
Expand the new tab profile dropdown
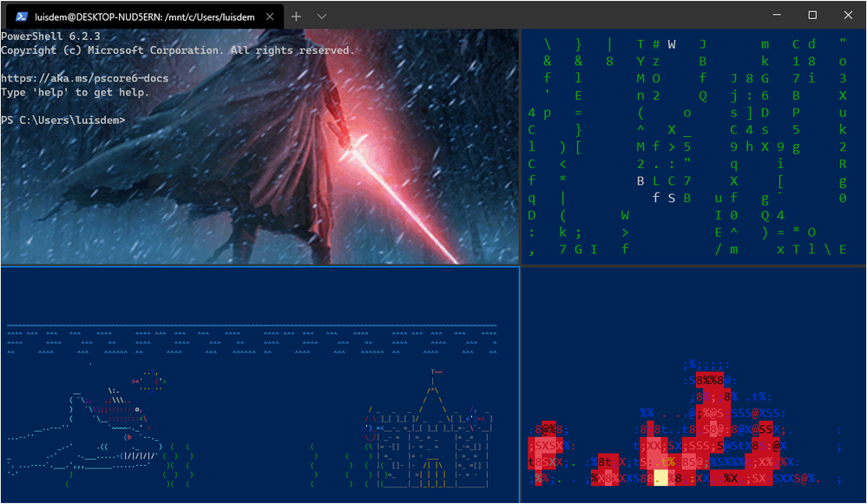click(322, 16)
